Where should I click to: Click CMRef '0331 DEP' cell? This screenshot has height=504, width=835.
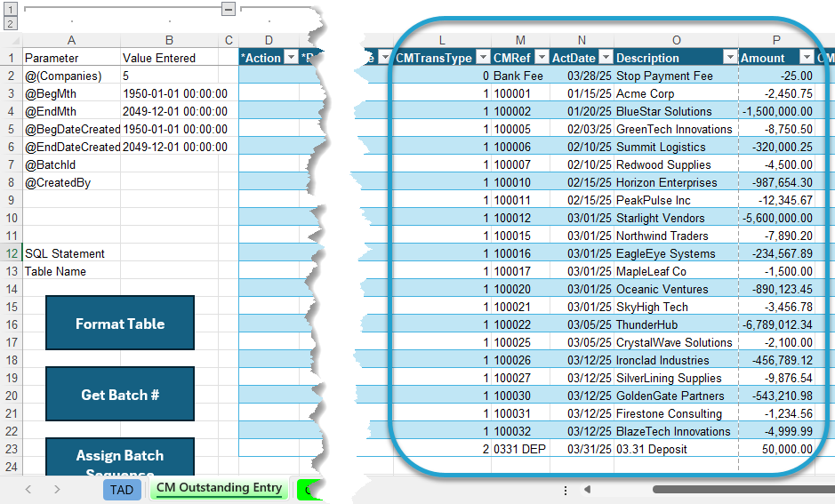point(520,449)
